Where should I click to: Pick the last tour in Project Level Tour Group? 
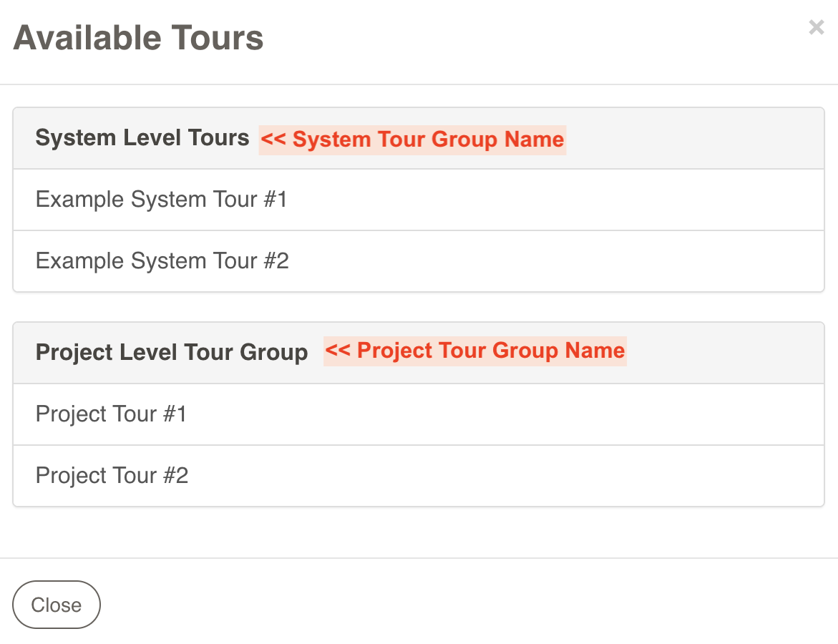(x=112, y=476)
